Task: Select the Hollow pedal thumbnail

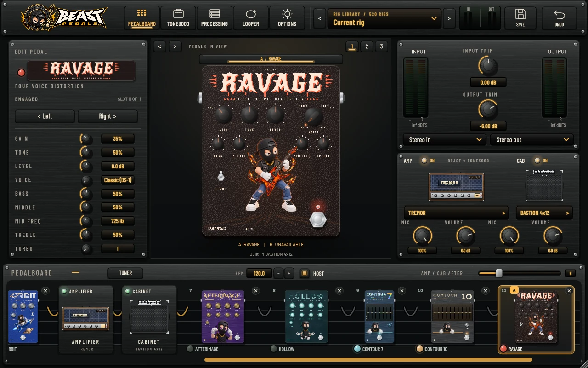Action: (x=306, y=316)
